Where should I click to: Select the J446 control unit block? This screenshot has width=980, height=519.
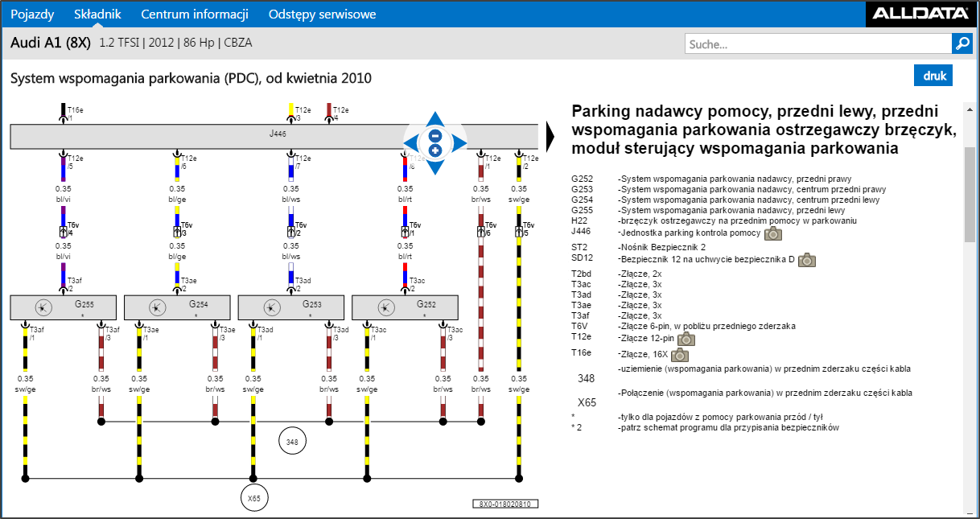click(274, 136)
